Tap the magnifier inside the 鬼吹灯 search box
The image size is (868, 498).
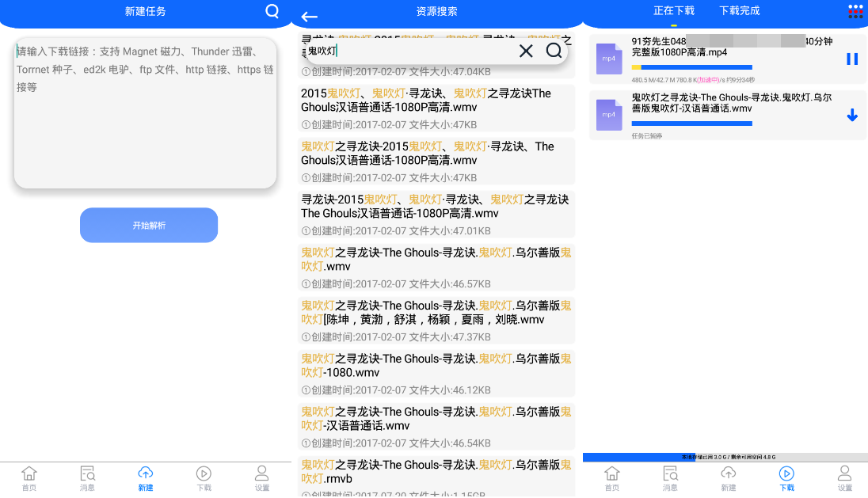point(554,51)
